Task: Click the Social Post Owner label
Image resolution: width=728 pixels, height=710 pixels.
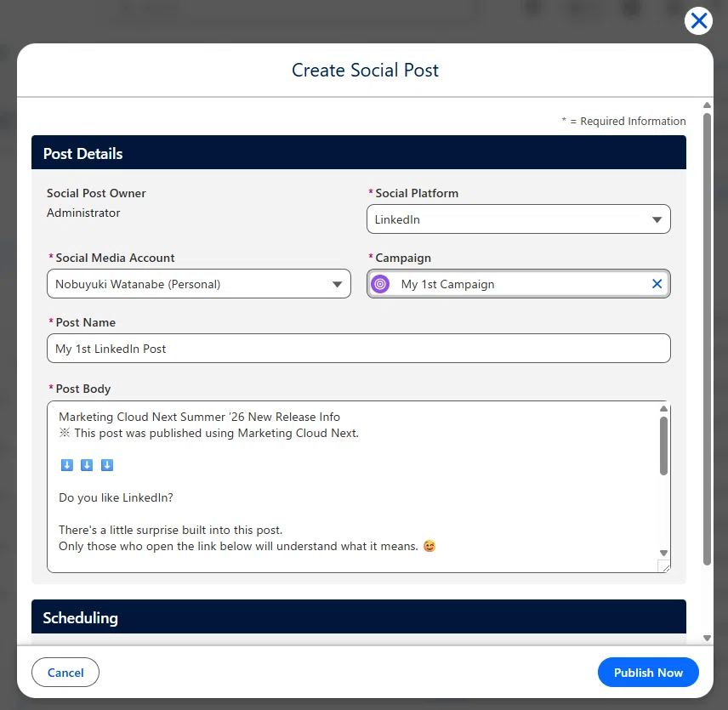Action: (x=96, y=193)
